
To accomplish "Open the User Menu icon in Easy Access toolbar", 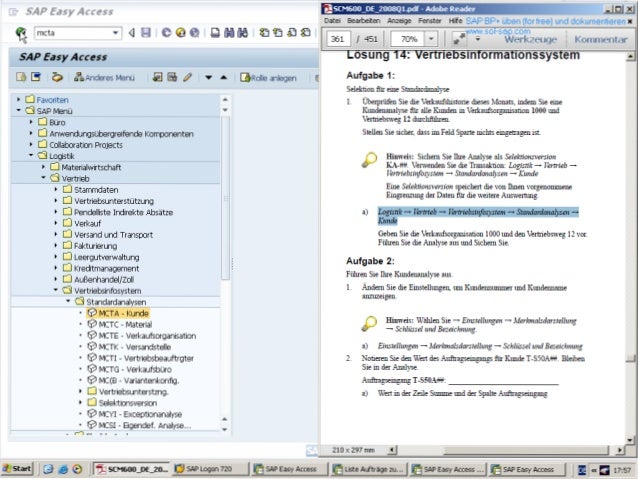I will 21,77.
